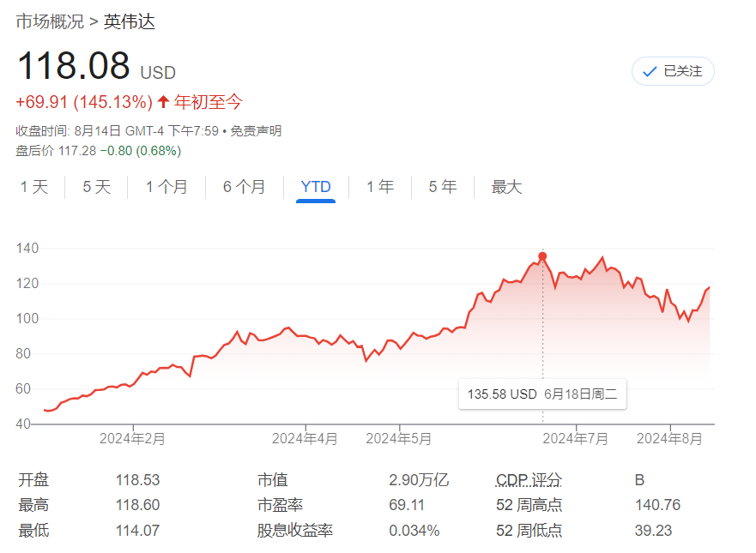Viewport: 756px width, 553px height.
Task: Click the 股息收益率 value 0.034%
Action: pos(414,531)
